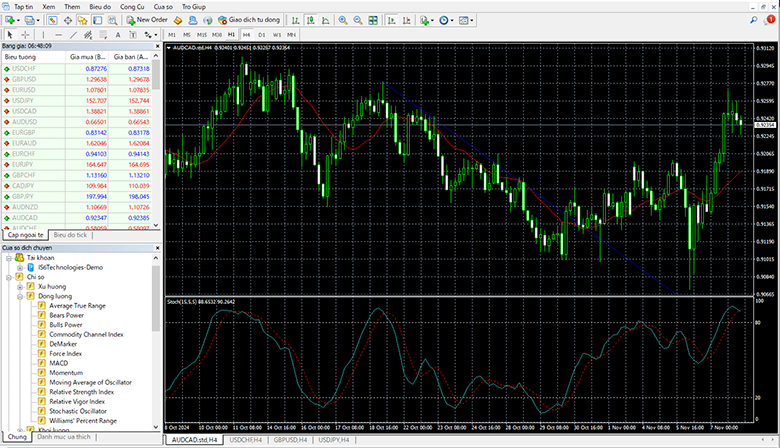Switch chart to H4 timeframe
This screenshot has width=780, height=448.
pyautogui.click(x=246, y=35)
